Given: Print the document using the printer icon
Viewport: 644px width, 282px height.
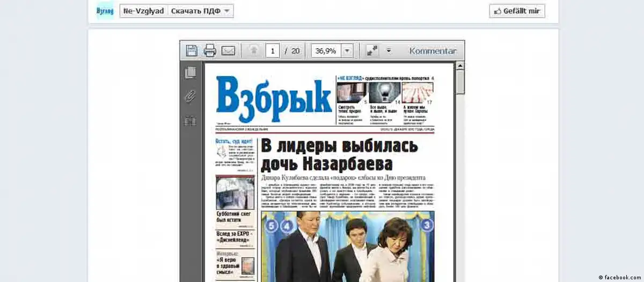Looking at the screenshot, I should (210, 51).
